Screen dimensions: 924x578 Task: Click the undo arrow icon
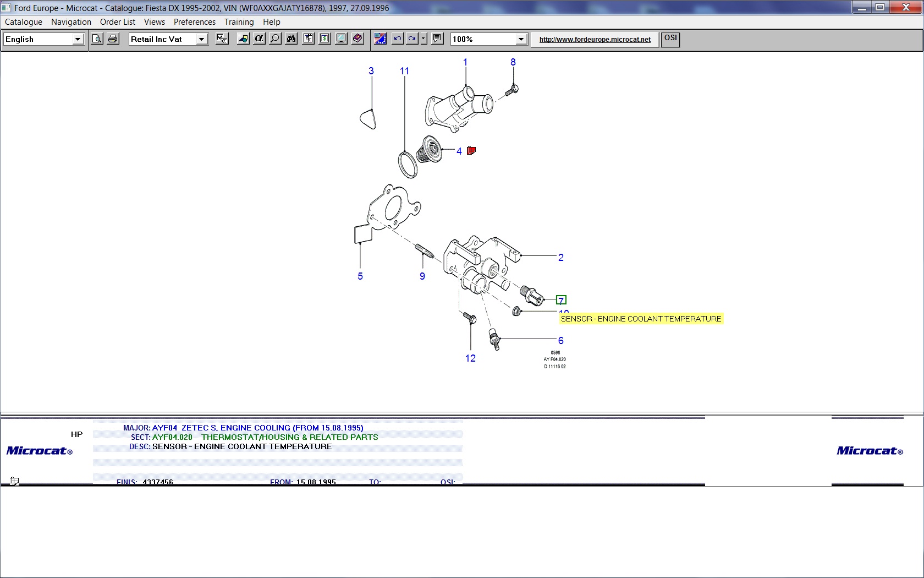pyautogui.click(x=397, y=39)
